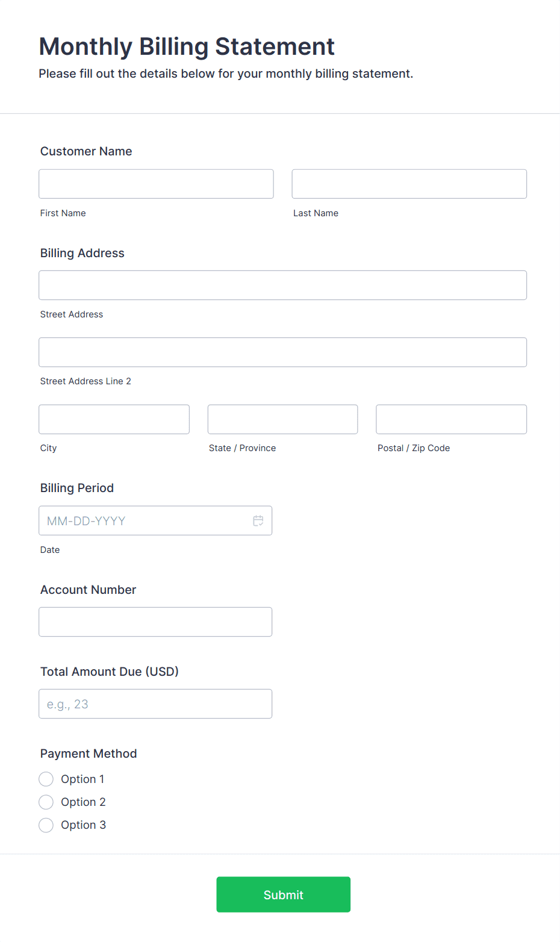
Task: Focus the Last Name text box
Action: (x=409, y=184)
